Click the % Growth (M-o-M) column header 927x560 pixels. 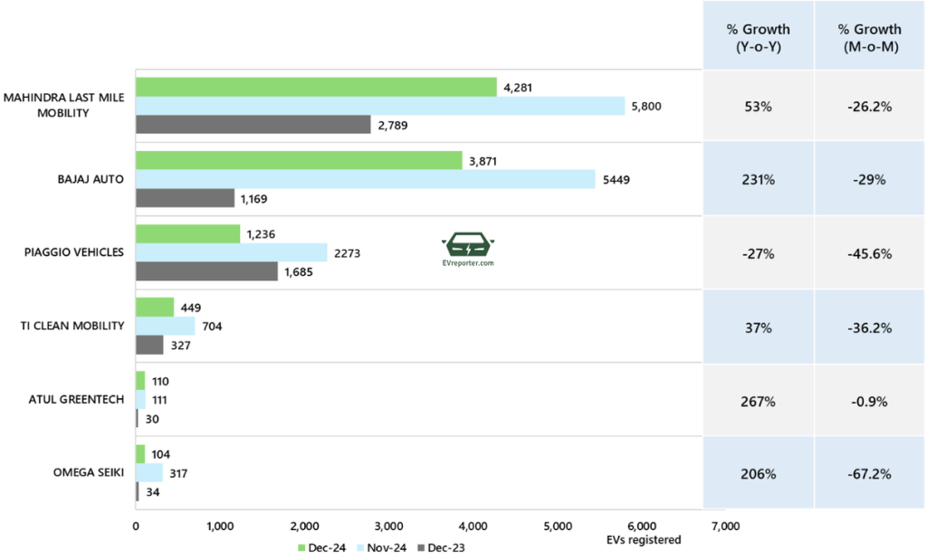pyautogui.click(x=870, y=34)
